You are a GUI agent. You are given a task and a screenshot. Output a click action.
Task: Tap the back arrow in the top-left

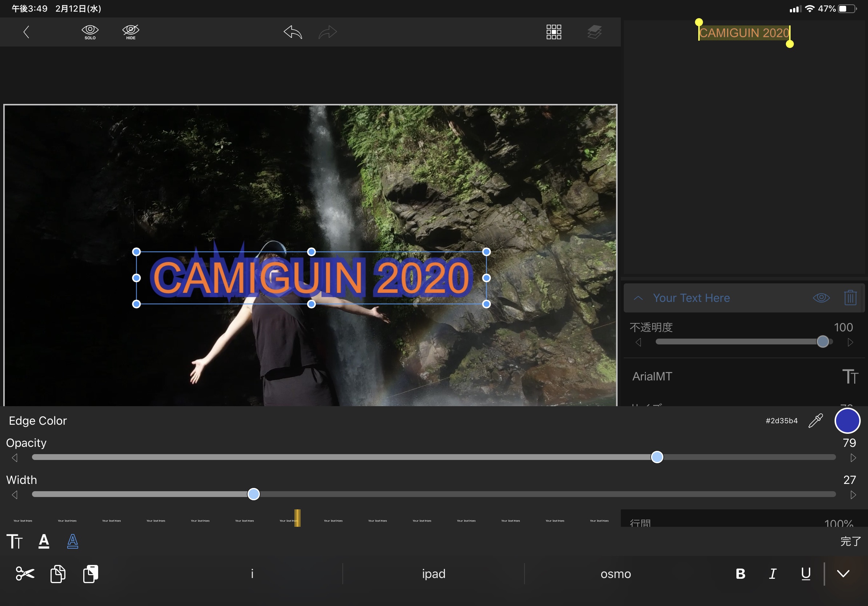tap(26, 32)
